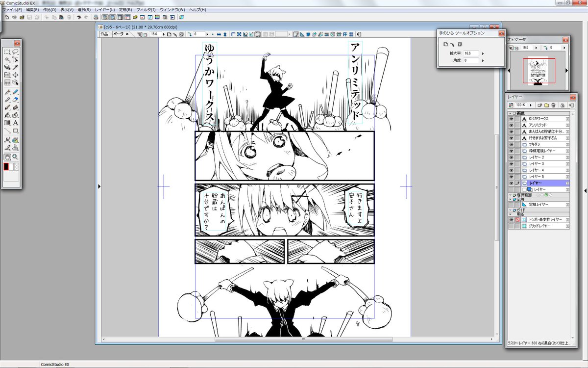This screenshot has width=588, height=368.
Task: Select the rectangular marquee tool
Action: tap(7, 52)
